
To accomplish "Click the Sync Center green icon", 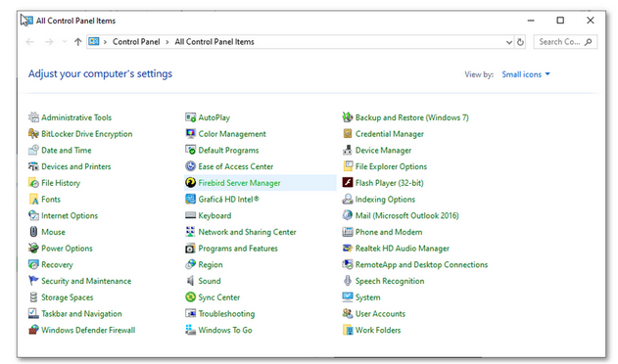I will click(191, 297).
